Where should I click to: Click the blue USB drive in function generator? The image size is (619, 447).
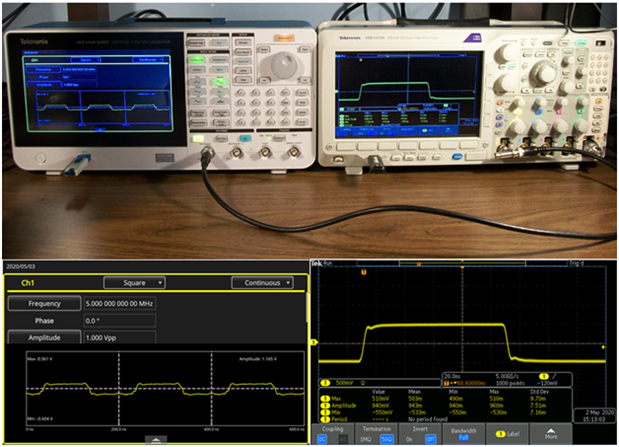(x=78, y=165)
